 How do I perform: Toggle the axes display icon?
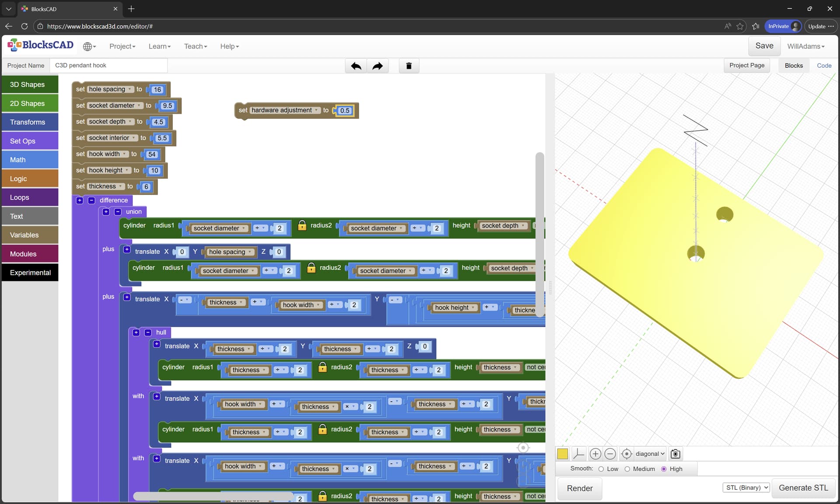click(x=578, y=454)
